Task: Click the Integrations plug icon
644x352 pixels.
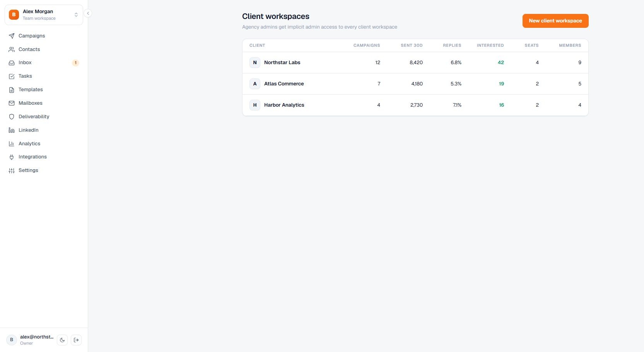Action: pos(12,157)
